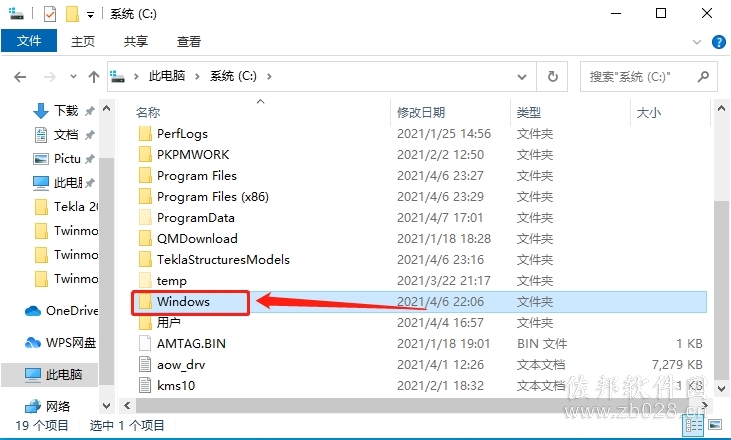Screen dimensions: 731x440
Task: Expand the address bar history dropdown
Action: point(522,76)
